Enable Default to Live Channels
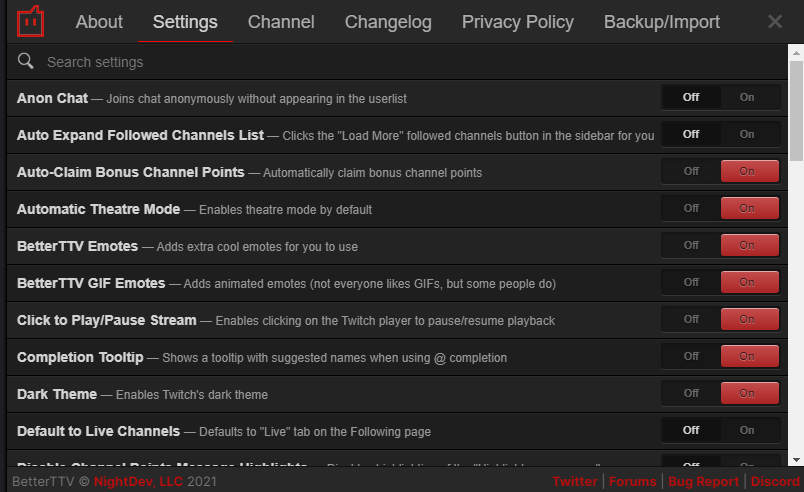This screenshot has height=492, width=804. pyautogui.click(x=750, y=430)
